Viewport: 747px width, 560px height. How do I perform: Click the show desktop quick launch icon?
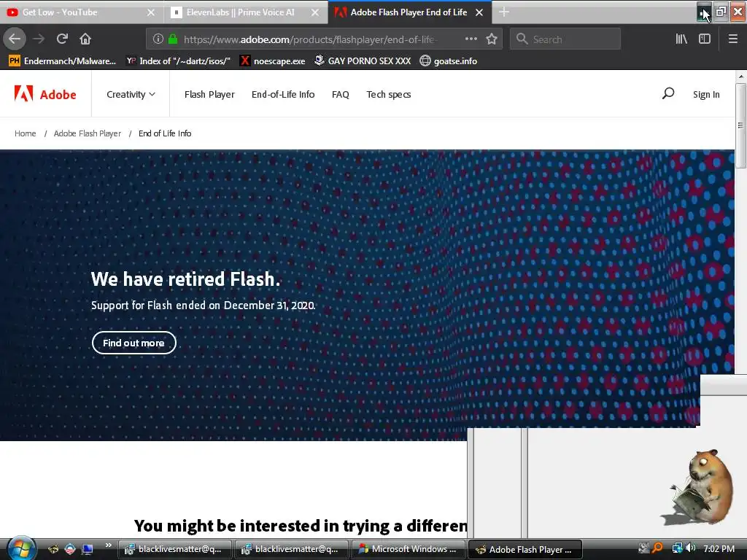88,549
